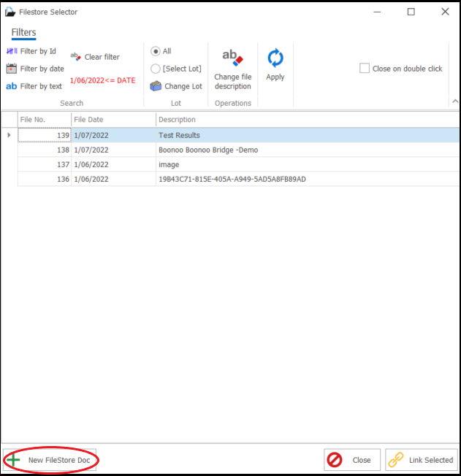Click the row indicator arrow for file 139

pyautogui.click(x=9, y=135)
